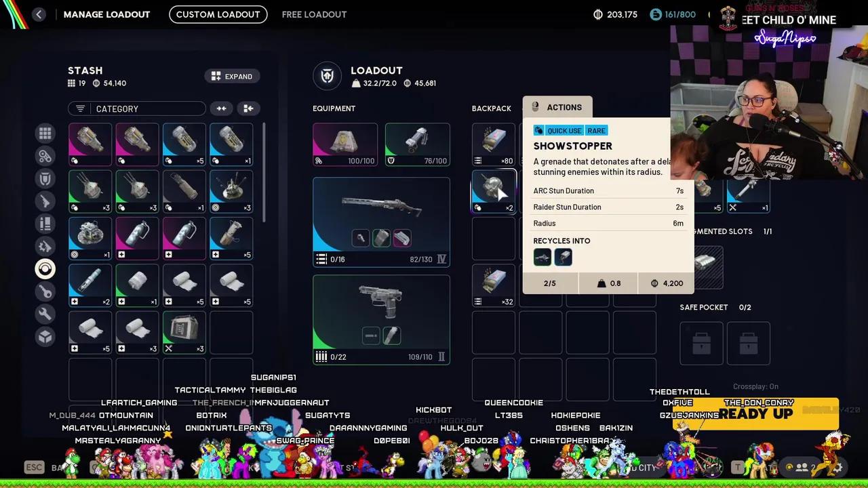Switch to the Custom Loadout tab
This screenshot has height=488, width=868.
click(x=218, y=14)
